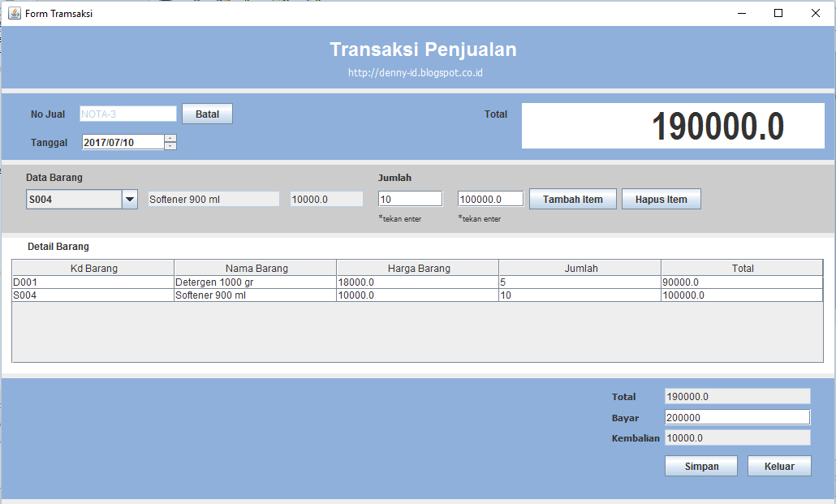Click inside the Bayar input field
The width and height of the screenshot is (836, 504).
pyautogui.click(x=736, y=416)
